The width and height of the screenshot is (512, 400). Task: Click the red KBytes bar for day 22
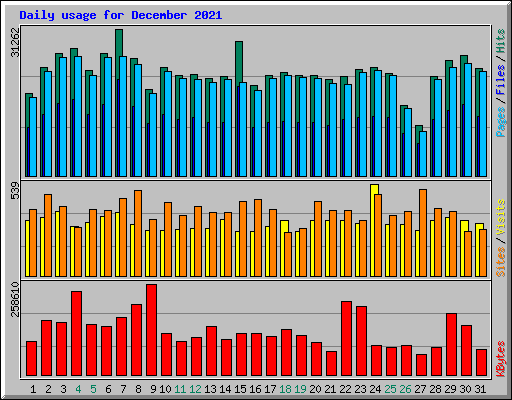346,339
